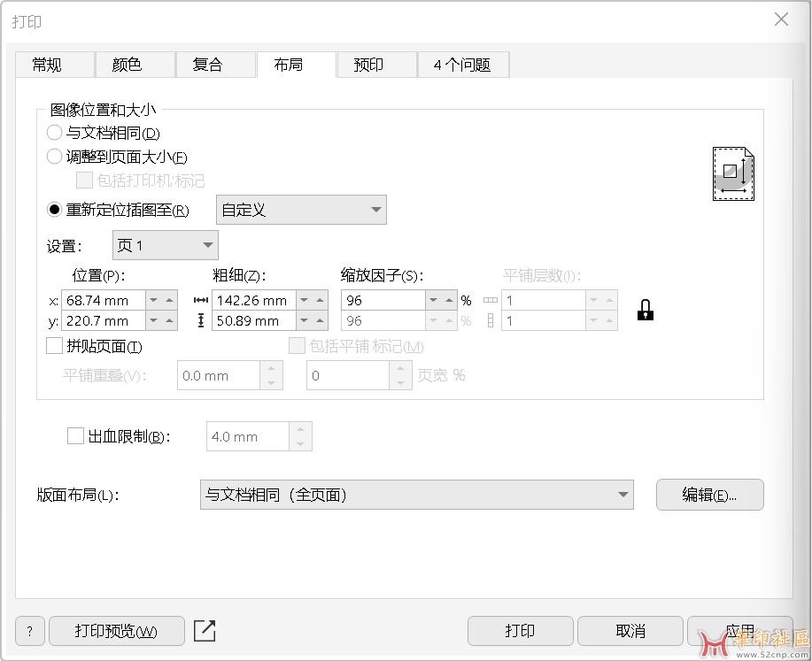Close the 打印 dialog with the X
812x661 pixels.
[x=781, y=19]
